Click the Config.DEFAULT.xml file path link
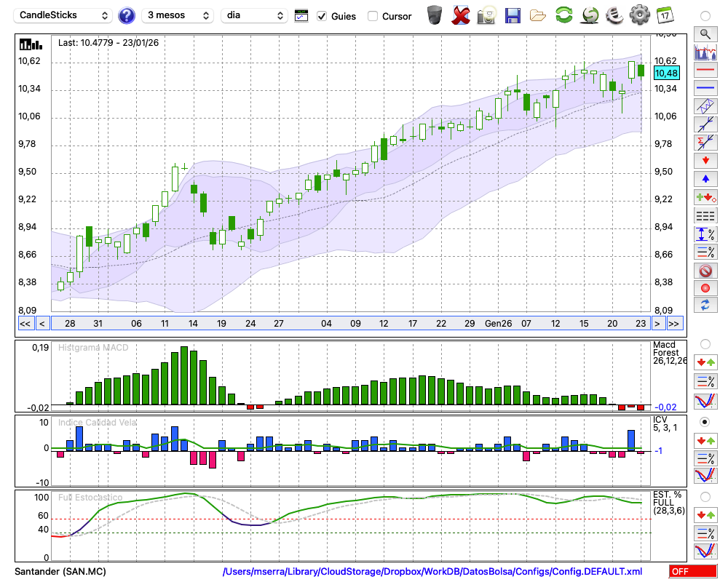728x582 pixels. coord(432,572)
